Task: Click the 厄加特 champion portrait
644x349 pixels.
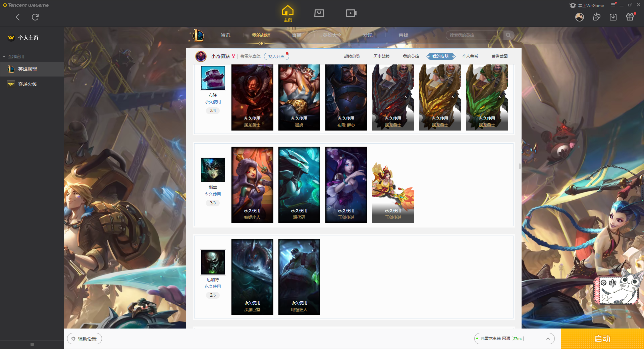Action: [213, 262]
